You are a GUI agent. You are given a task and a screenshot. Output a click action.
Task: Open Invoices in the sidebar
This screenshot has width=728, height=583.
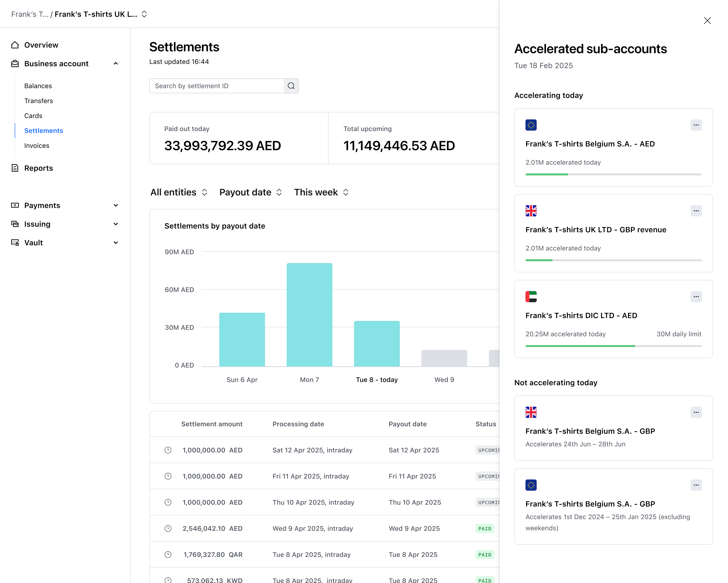coord(36,146)
